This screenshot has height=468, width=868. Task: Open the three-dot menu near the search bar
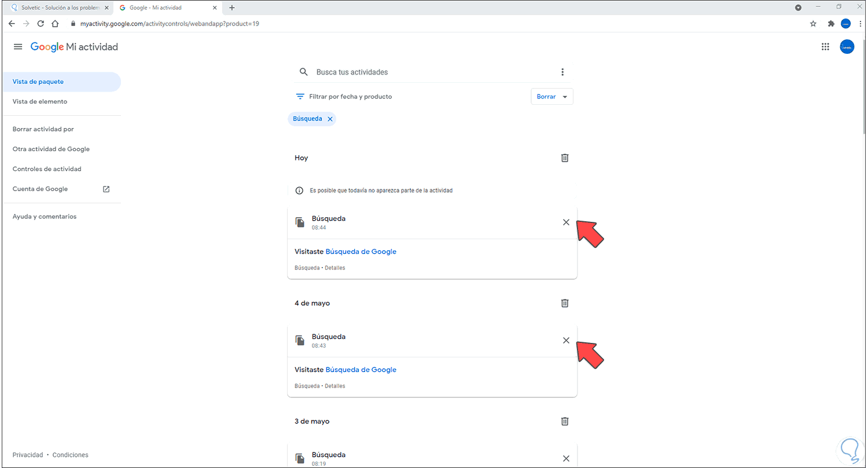(x=562, y=71)
